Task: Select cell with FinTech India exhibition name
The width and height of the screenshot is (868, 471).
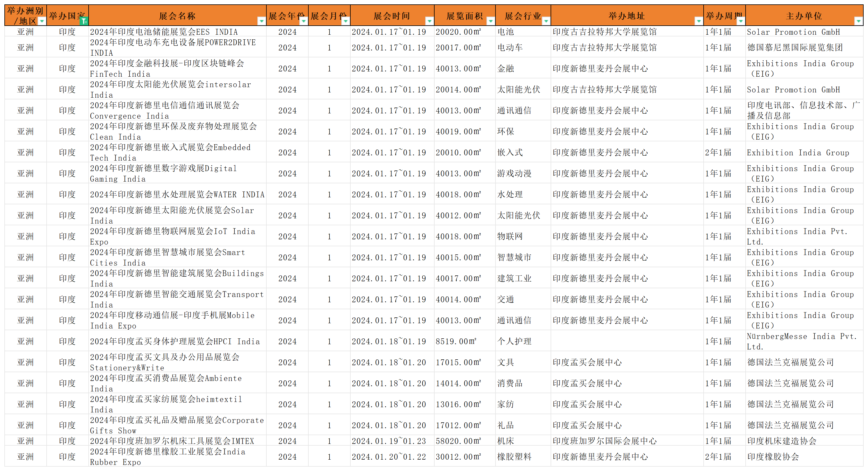Action: [x=178, y=68]
